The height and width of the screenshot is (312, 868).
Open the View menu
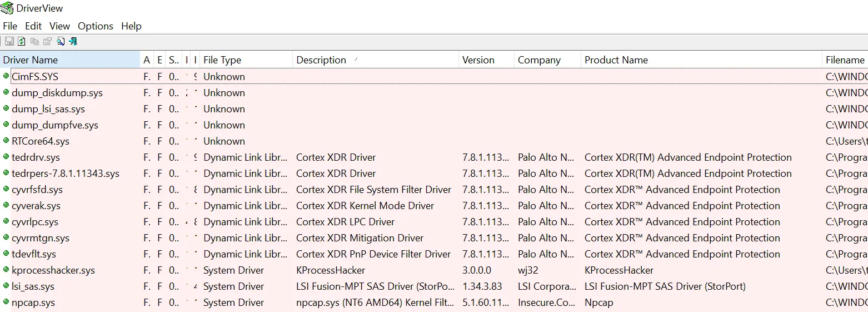tap(59, 26)
